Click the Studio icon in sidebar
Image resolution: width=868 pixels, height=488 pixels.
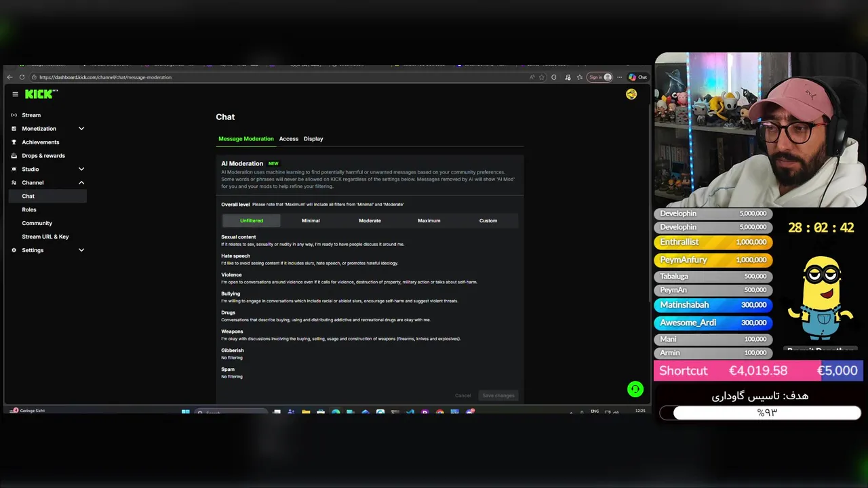[x=14, y=169]
